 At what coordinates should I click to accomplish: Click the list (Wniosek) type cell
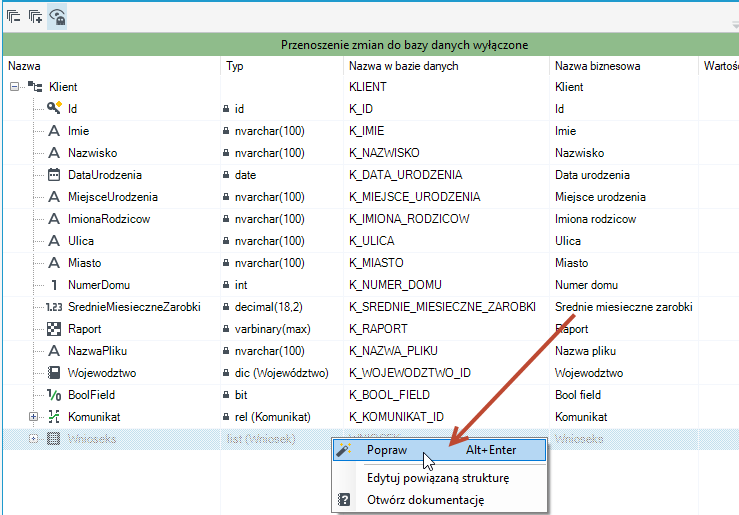tap(261, 439)
